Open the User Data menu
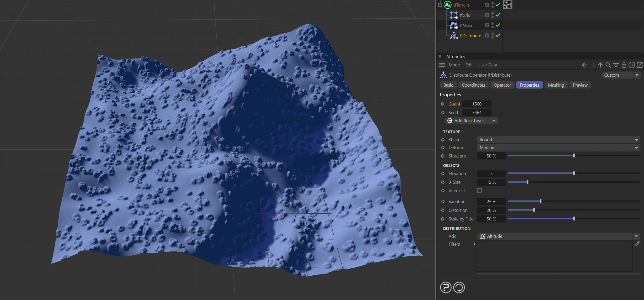Image resolution: width=644 pixels, height=300 pixels. 488,65
